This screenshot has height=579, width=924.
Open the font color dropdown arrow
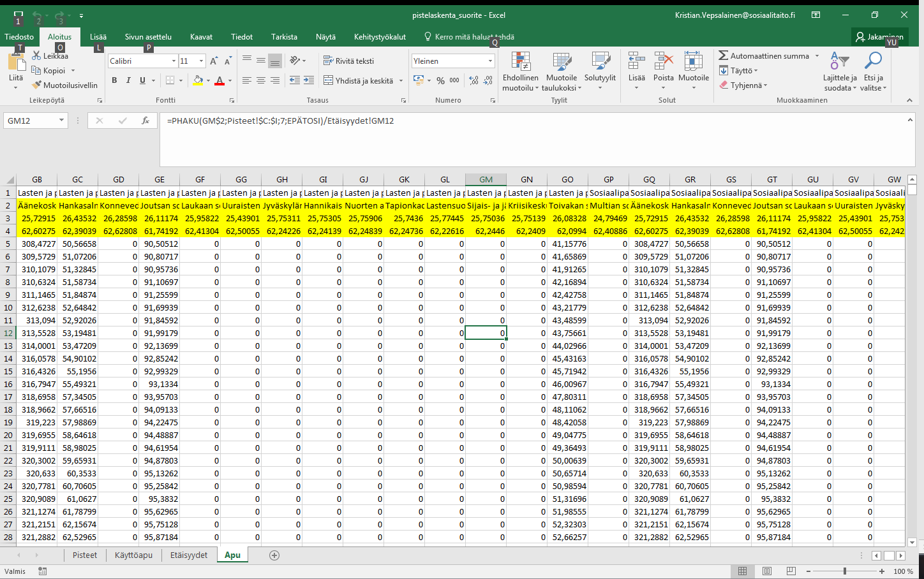pyautogui.click(x=230, y=80)
